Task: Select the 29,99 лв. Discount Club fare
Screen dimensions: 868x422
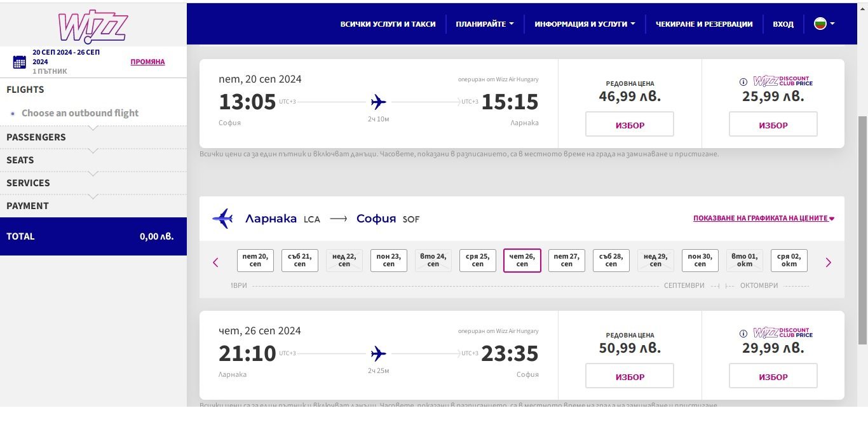Action: coord(773,377)
